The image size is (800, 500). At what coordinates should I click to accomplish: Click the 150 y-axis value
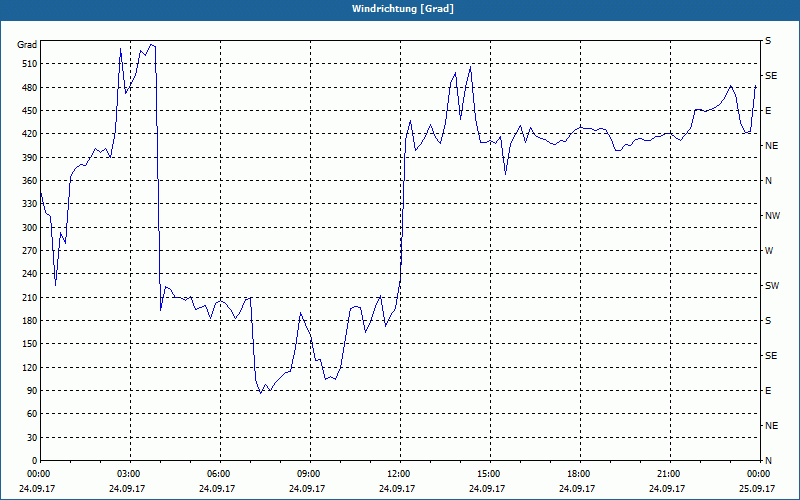pyautogui.click(x=30, y=344)
